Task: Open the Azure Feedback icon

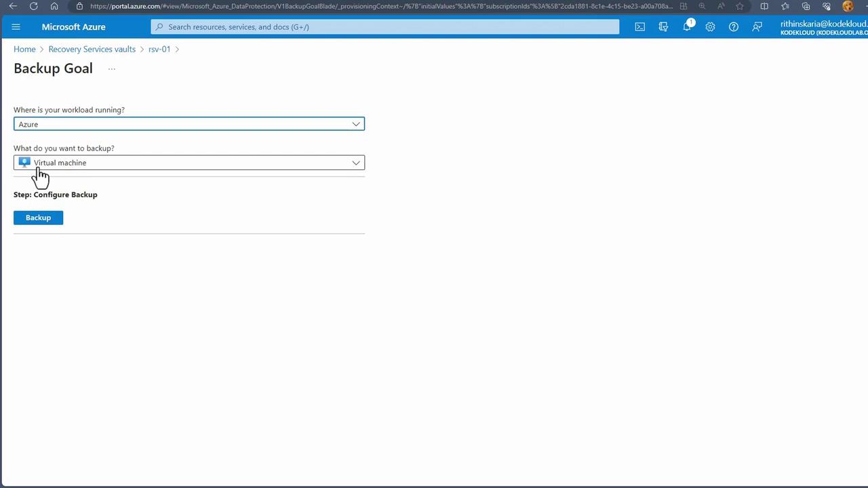Action: pos(757,27)
